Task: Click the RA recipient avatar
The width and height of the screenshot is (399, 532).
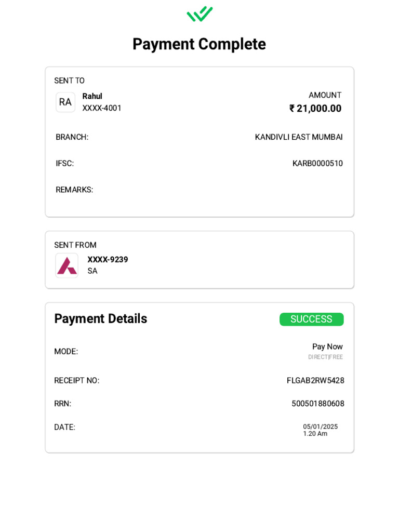Action: (x=65, y=102)
